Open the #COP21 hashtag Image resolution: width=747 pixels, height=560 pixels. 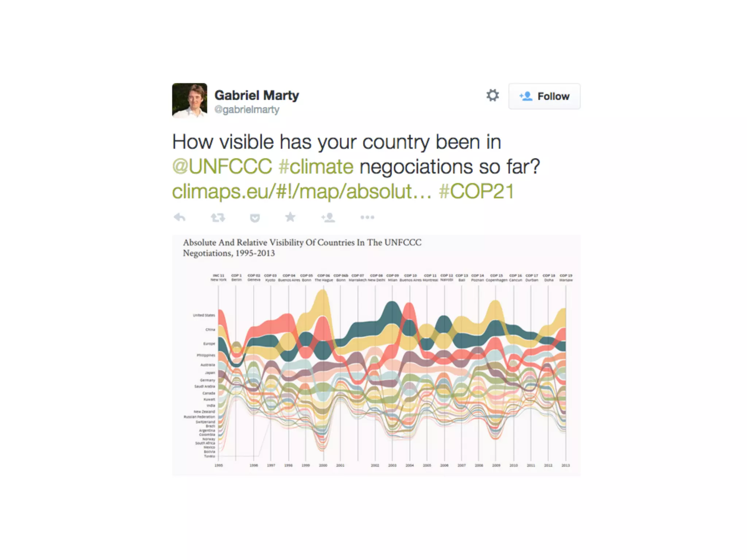[476, 191]
